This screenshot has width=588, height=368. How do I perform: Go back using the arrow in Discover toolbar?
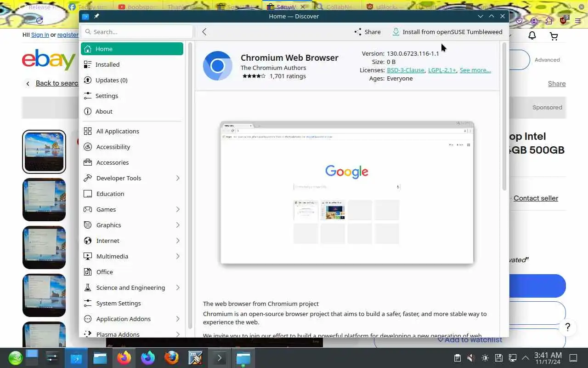204,32
